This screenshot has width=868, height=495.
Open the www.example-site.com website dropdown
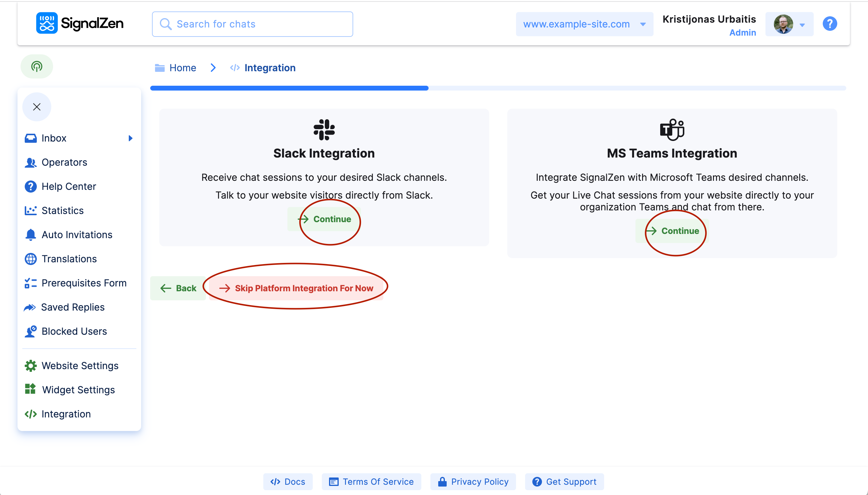click(584, 24)
